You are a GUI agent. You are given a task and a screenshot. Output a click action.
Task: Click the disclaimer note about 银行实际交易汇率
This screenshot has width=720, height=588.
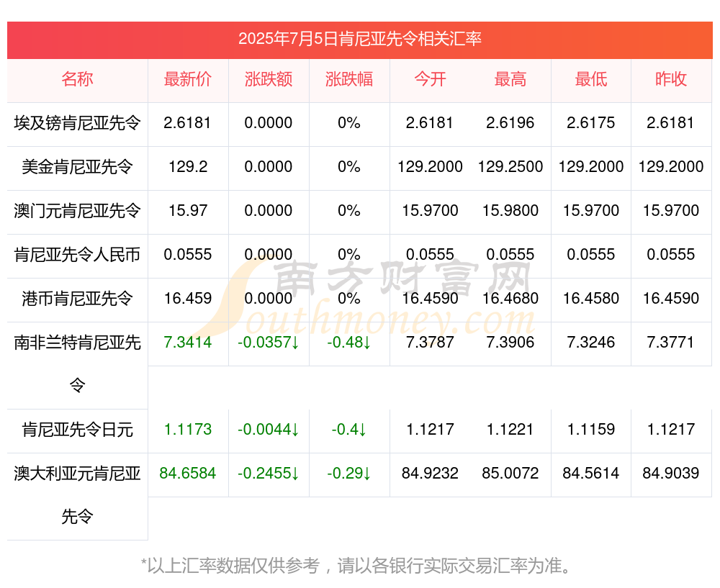coord(356,566)
